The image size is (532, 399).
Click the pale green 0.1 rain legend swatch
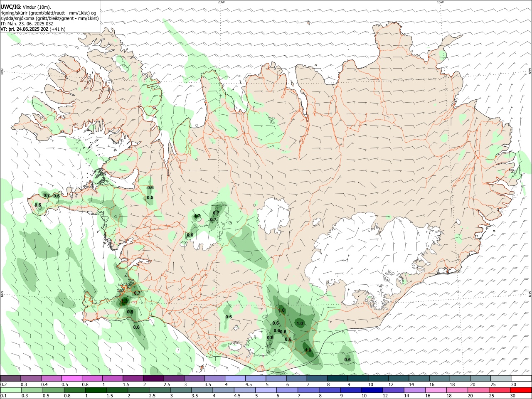[x=11, y=390]
